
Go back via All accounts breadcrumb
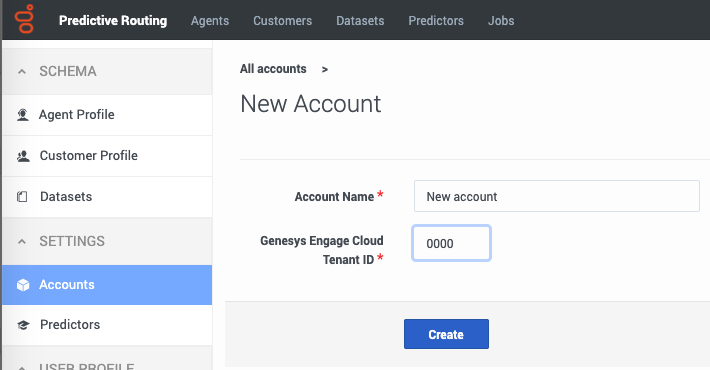coord(273,69)
